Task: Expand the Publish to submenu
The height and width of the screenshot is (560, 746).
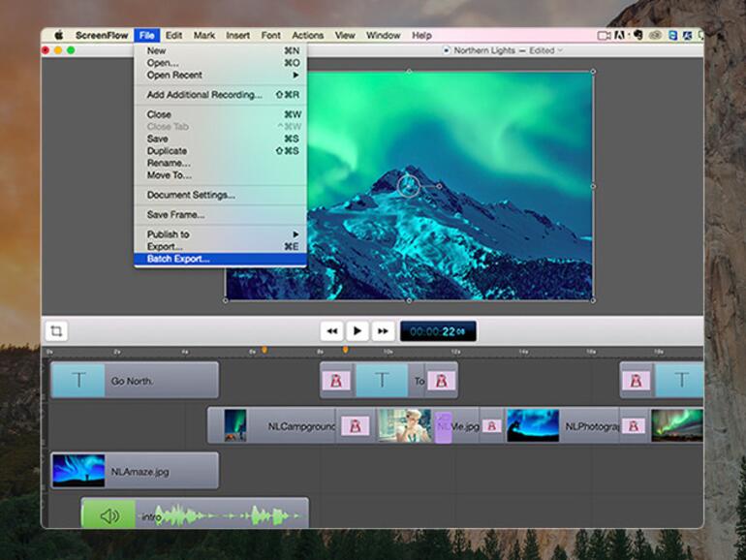Action: pyautogui.click(x=220, y=234)
